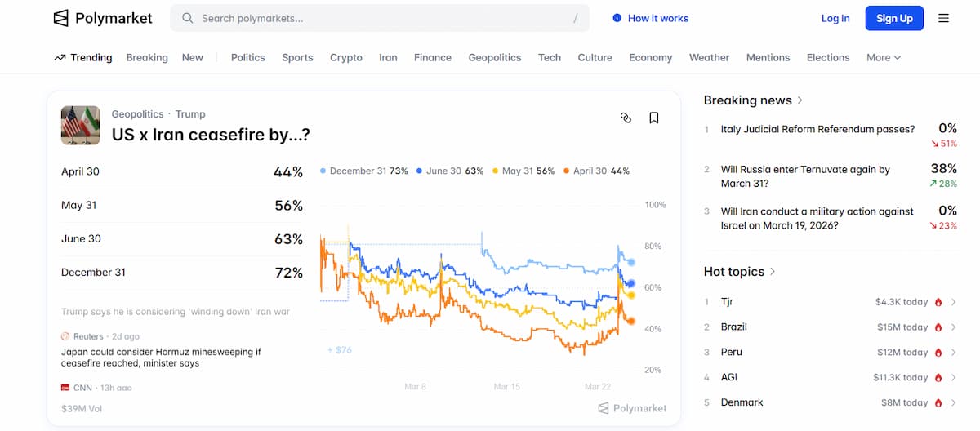Click the Trending arrow icon
The width and height of the screenshot is (980, 431).
click(60, 58)
